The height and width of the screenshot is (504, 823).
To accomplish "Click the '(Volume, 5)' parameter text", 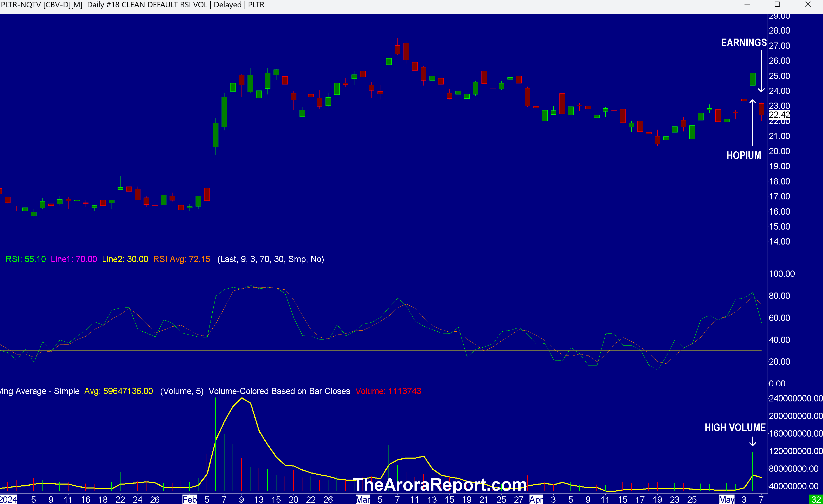I will 182,391.
